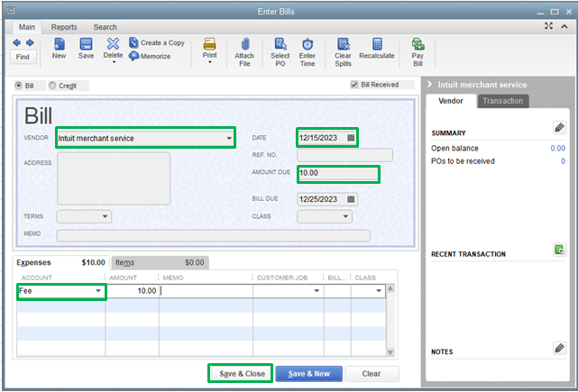The image size is (578, 392).
Task: Edit vendor info via Summary pencil icon
Action: point(559,127)
